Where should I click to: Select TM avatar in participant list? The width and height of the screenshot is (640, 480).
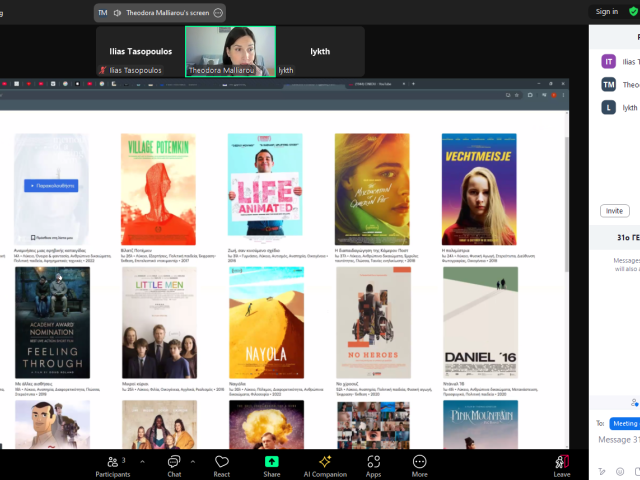(x=609, y=84)
